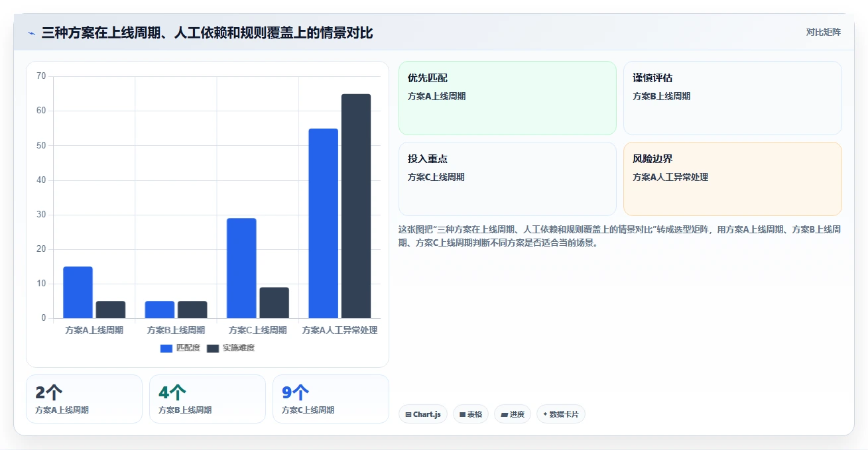Click the blue 匹配度 bar for 方案C上线周期
Viewport: 868px width, 450px height.
click(x=241, y=268)
